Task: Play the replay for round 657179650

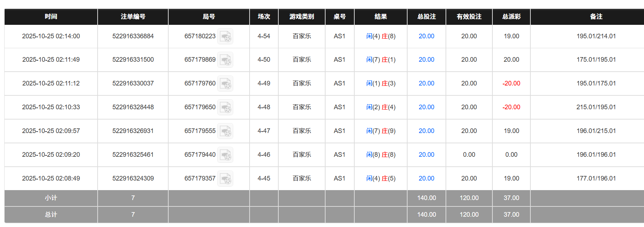Action: coord(225,107)
